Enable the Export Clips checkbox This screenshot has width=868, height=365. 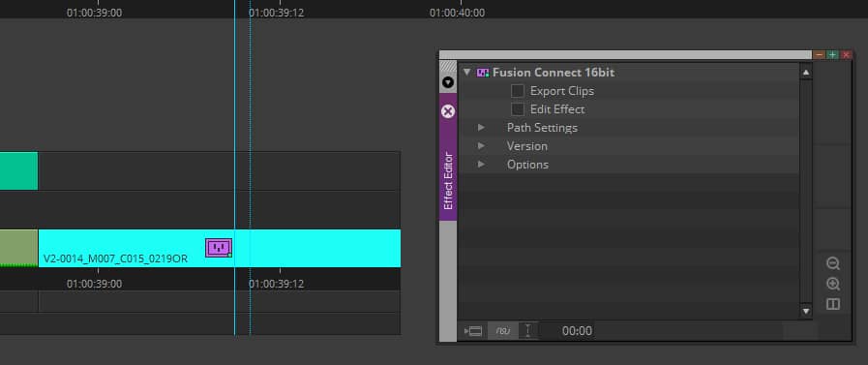coord(518,91)
